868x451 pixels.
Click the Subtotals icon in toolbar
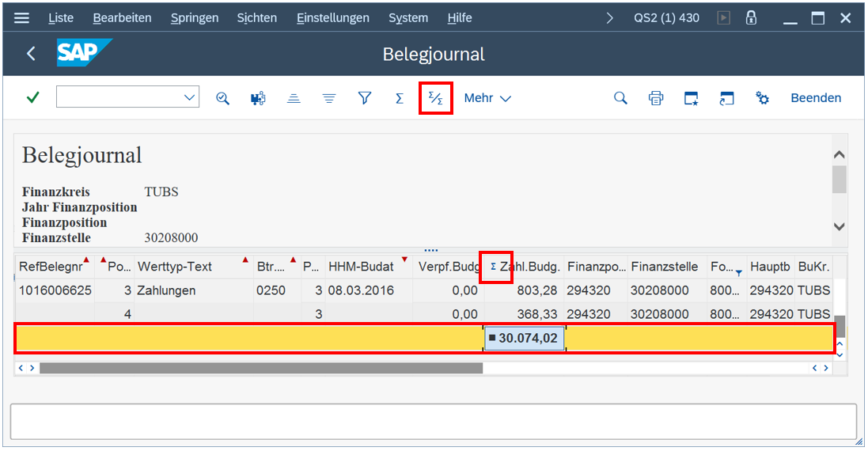pos(435,98)
